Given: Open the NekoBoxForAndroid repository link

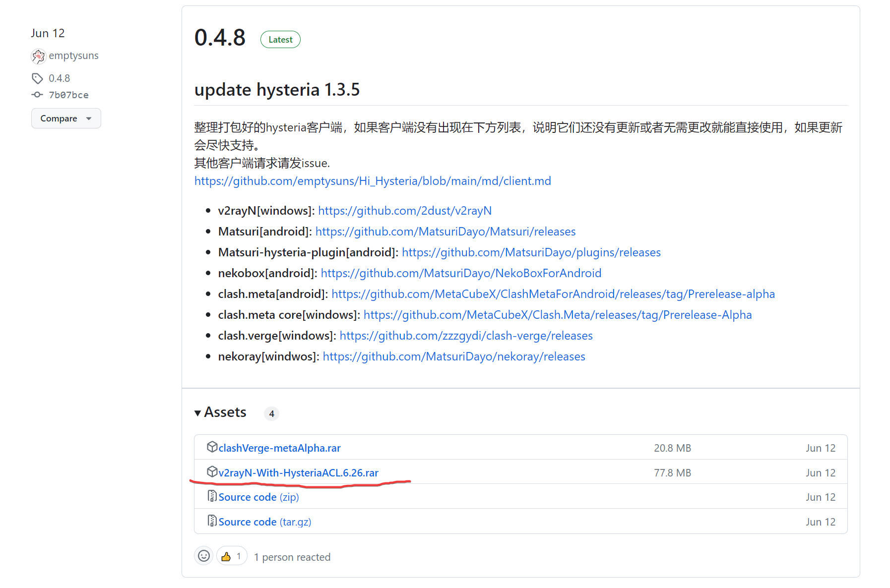Looking at the screenshot, I should tap(461, 273).
